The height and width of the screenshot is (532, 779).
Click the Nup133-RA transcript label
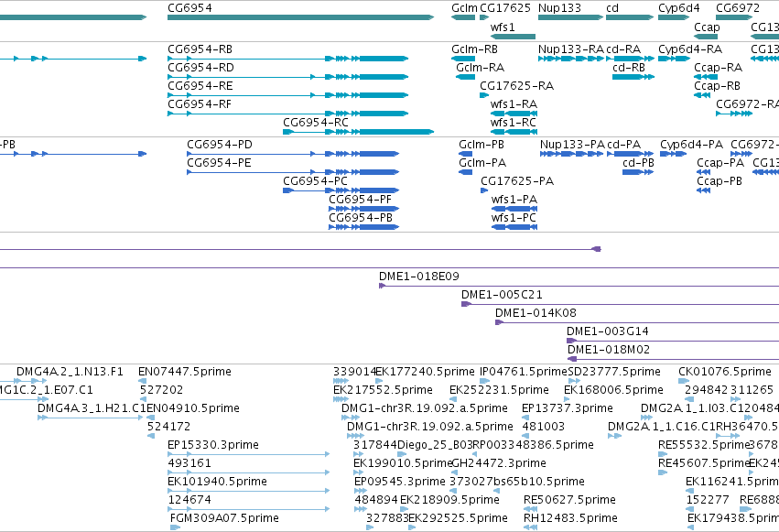click(x=571, y=49)
